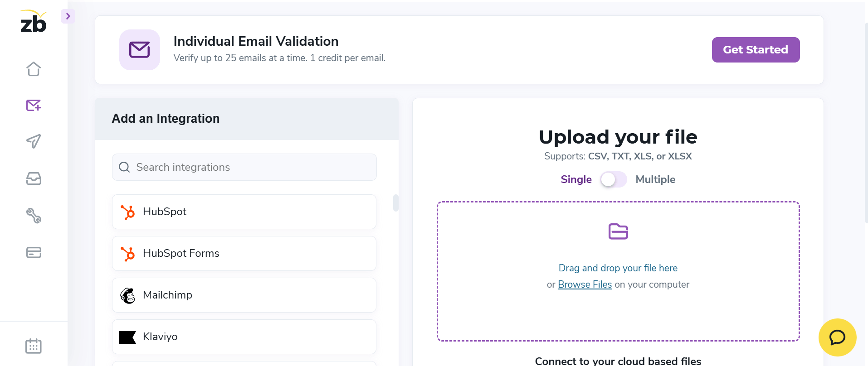Click 'Drag and drop your file here' text
The height and width of the screenshot is (366, 868).
coord(618,268)
